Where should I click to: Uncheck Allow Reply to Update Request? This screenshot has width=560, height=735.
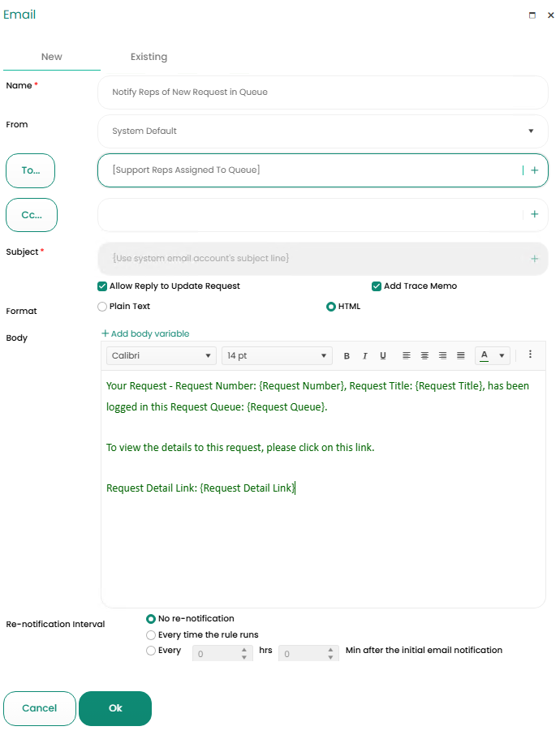coord(102,286)
